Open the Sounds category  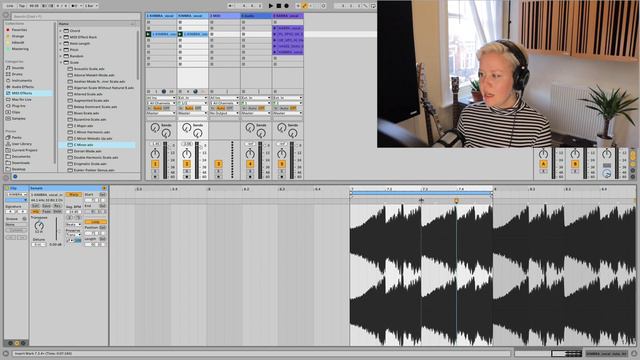pos(18,68)
